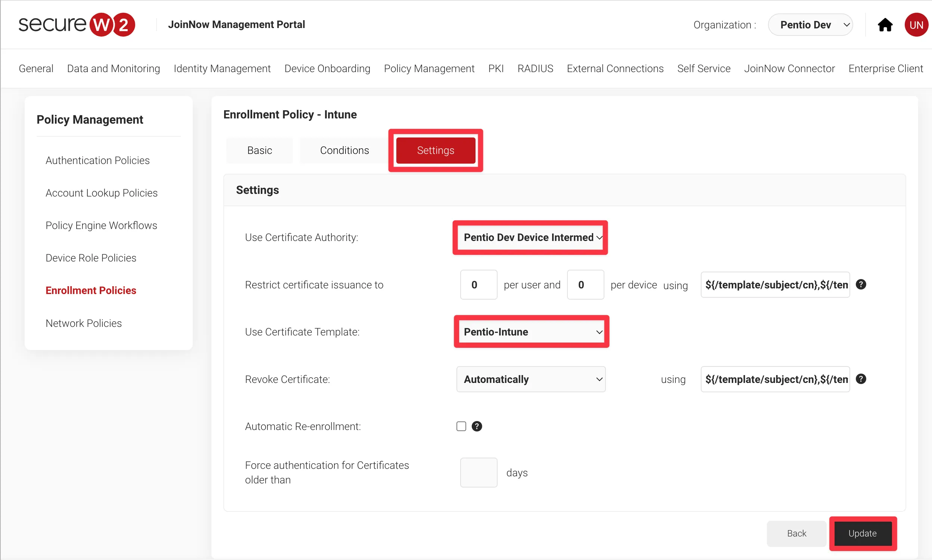Click the home icon in header

[885, 25]
